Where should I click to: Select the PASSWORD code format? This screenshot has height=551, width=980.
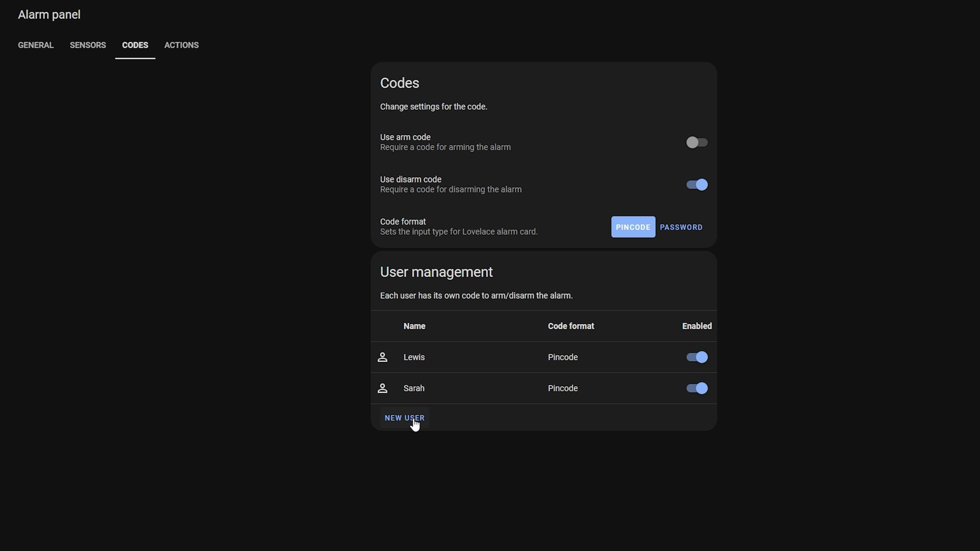[681, 227]
